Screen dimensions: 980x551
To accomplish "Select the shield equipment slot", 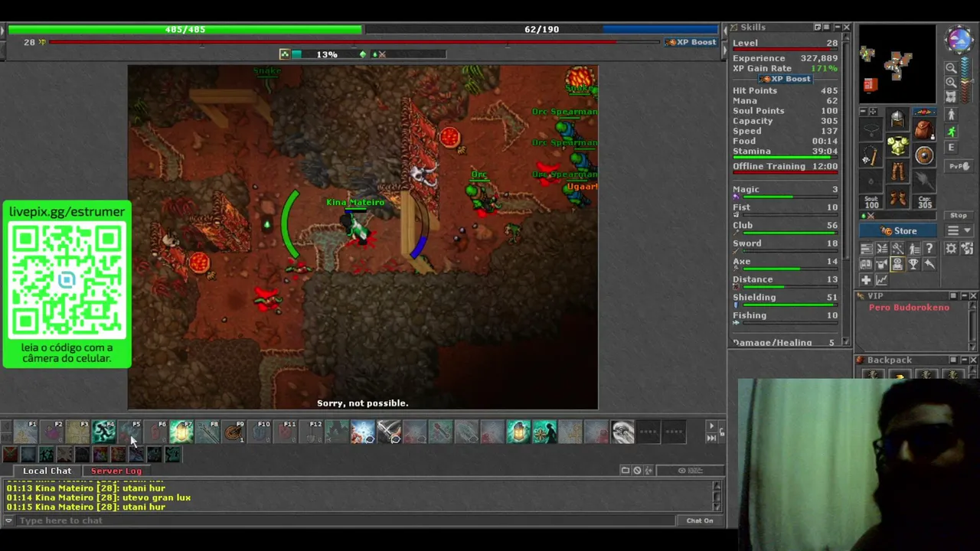I will (924, 155).
